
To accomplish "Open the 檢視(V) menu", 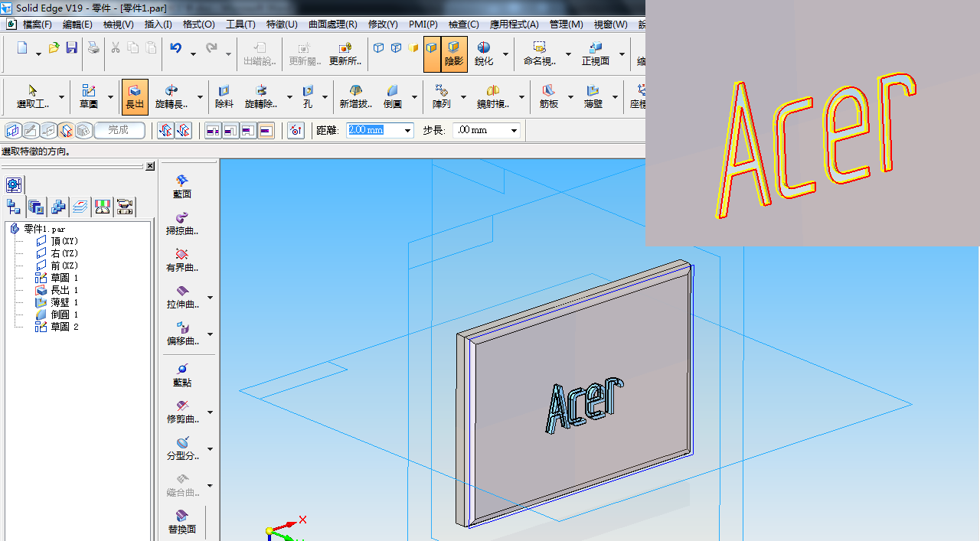I will [119, 24].
